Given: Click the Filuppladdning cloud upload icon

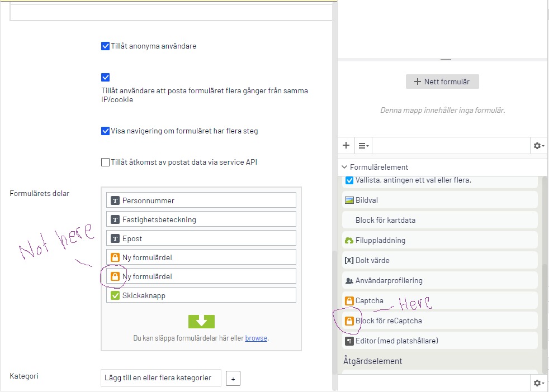Looking at the screenshot, I should coord(349,240).
